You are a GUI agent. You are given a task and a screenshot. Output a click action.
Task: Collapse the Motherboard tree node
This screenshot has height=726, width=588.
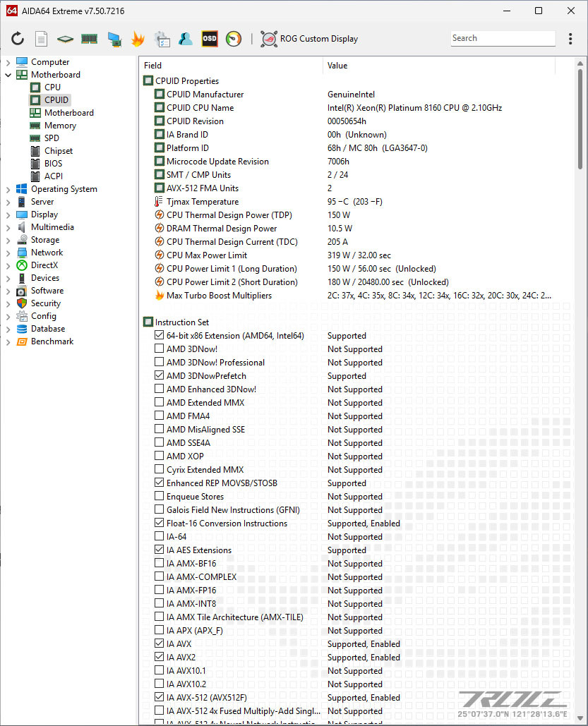coord(8,75)
